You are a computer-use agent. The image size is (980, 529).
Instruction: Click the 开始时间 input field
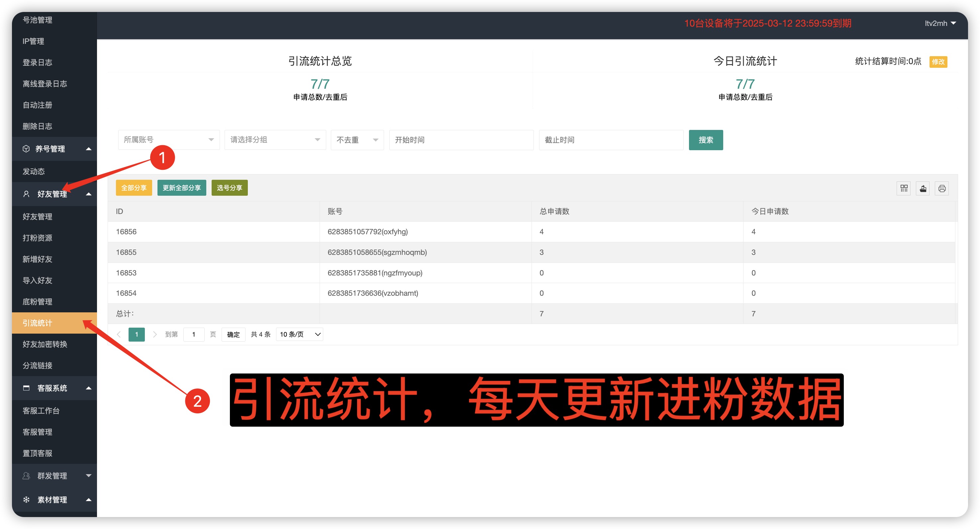click(461, 140)
